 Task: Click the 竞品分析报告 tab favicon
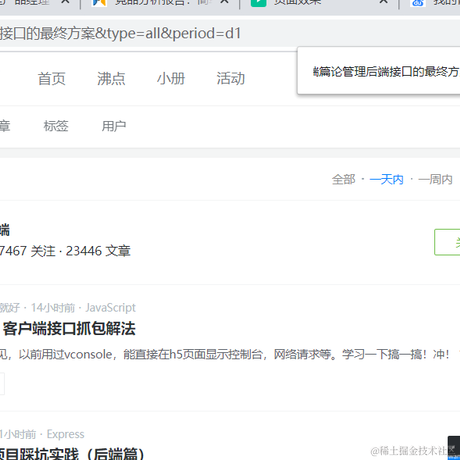(x=99, y=3)
